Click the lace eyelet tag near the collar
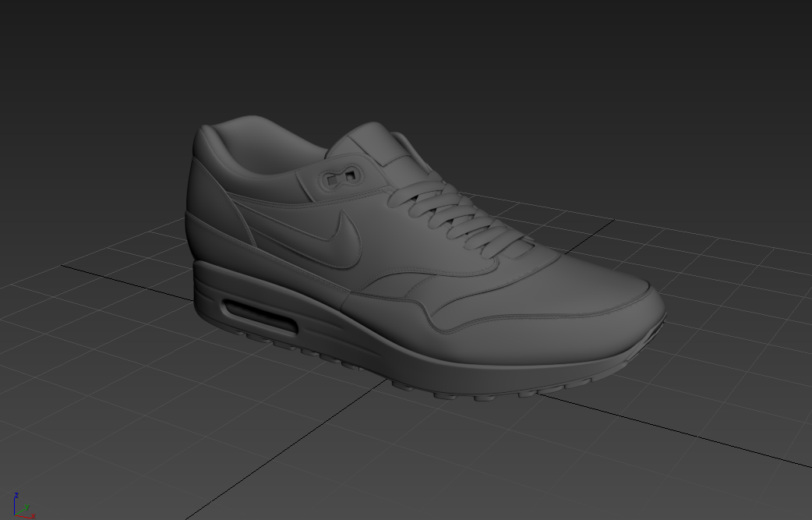The height and width of the screenshot is (520, 812). click(342, 177)
